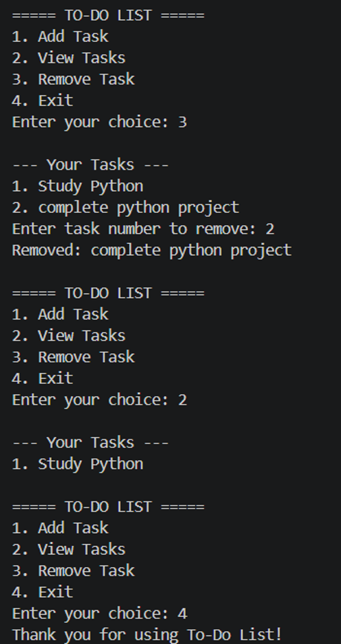Click the first '1. Add Task' line

(x=60, y=36)
